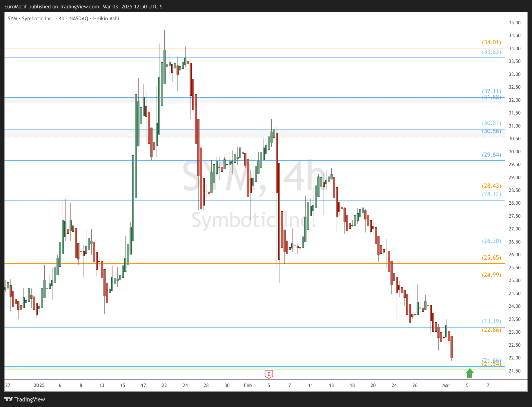The height and width of the screenshot is (407, 532).
Task: Select the '20' date on time axis
Action: [373, 385]
